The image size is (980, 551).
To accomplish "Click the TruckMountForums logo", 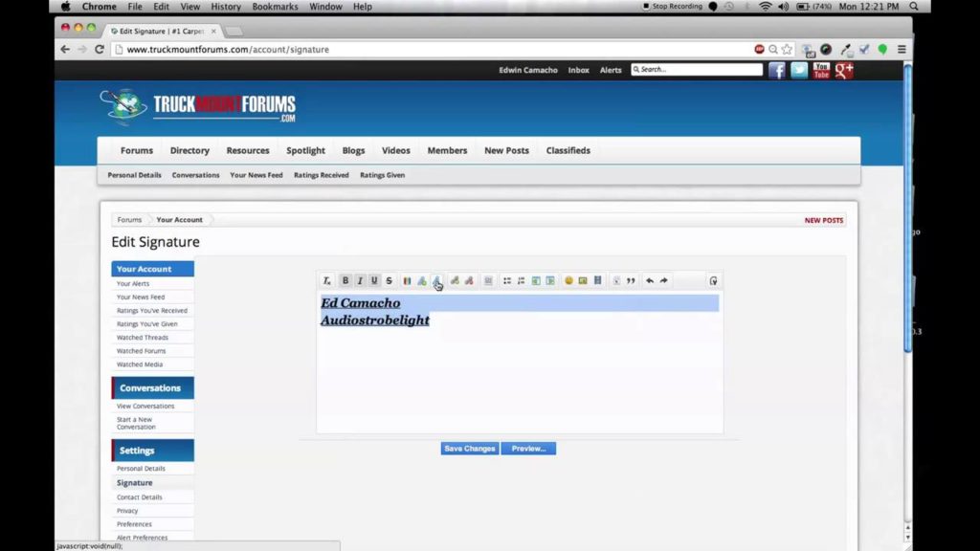I will point(197,107).
